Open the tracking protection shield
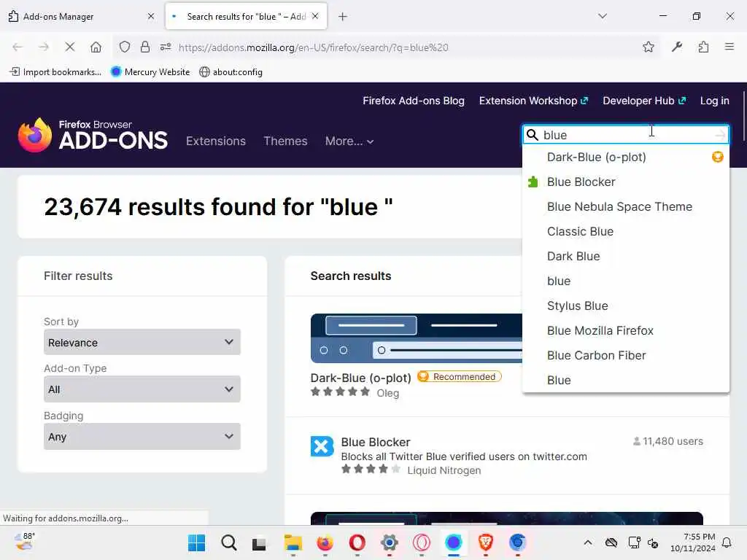Screen dimensions: 747x560 (124, 47)
